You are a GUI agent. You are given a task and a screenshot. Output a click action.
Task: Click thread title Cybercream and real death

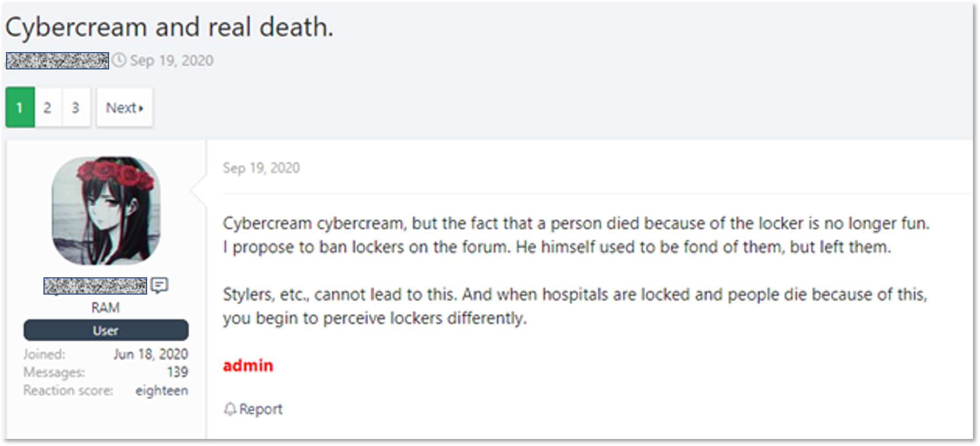click(169, 28)
